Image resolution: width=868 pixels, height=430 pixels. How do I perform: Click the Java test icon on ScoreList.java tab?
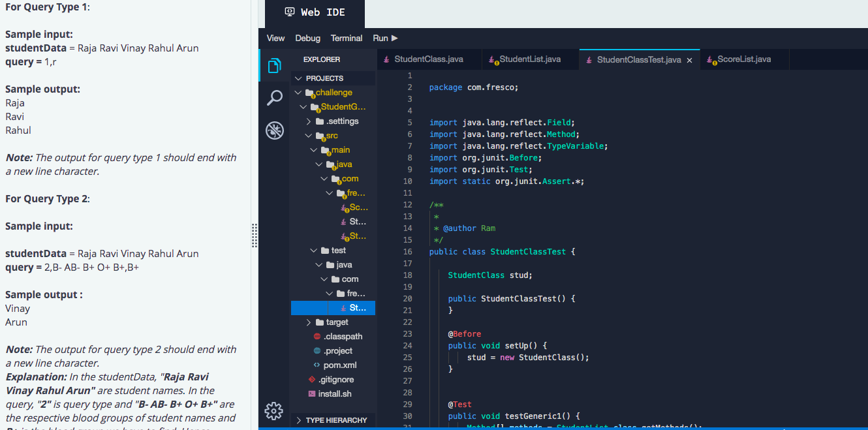point(710,59)
